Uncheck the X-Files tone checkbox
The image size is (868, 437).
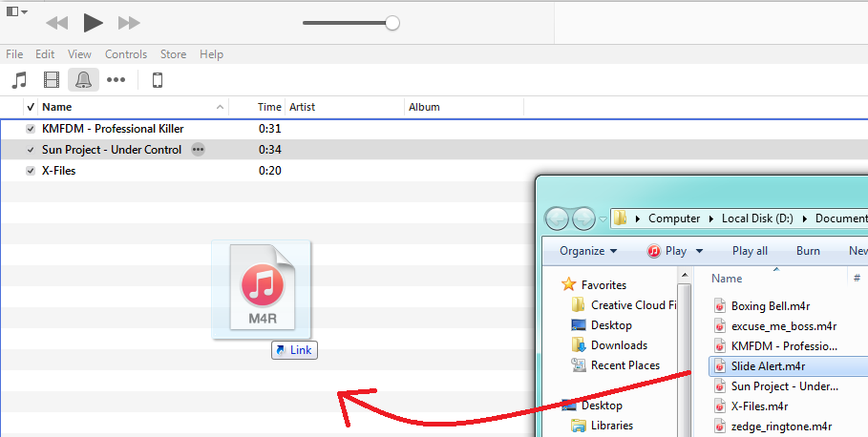point(31,171)
